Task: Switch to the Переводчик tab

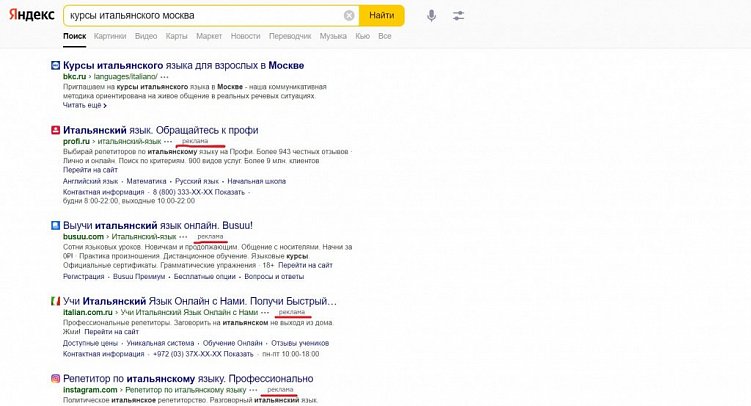Action: pyautogui.click(x=290, y=36)
